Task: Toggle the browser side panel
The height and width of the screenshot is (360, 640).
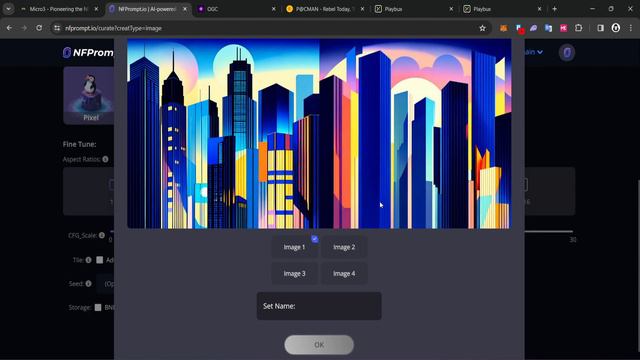Action: click(x=600, y=28)
